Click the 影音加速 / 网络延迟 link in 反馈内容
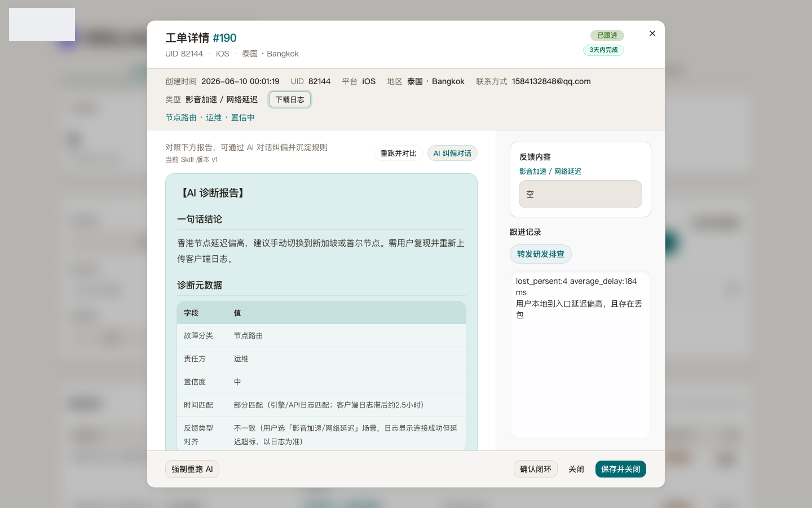The image size is (812, 508). pyautogui.click(x=550, y=172)
